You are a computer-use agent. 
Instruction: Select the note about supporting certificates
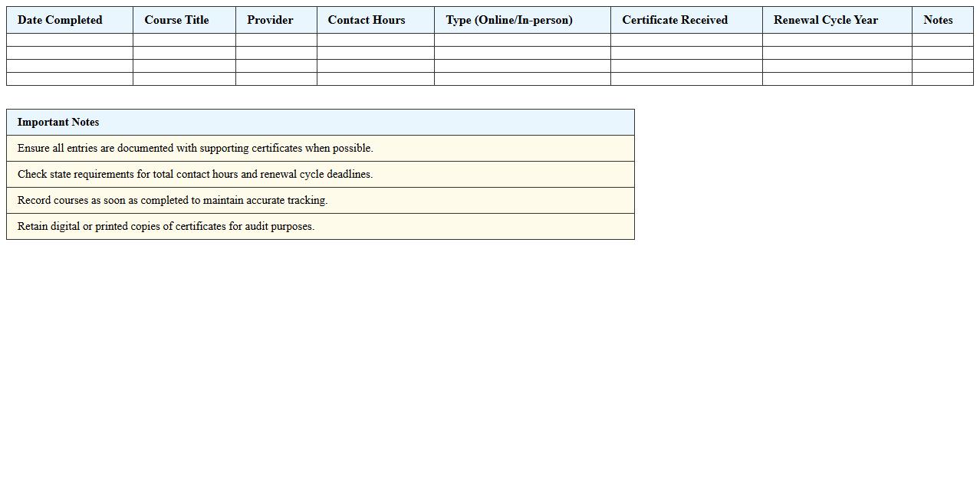point(320,148)
